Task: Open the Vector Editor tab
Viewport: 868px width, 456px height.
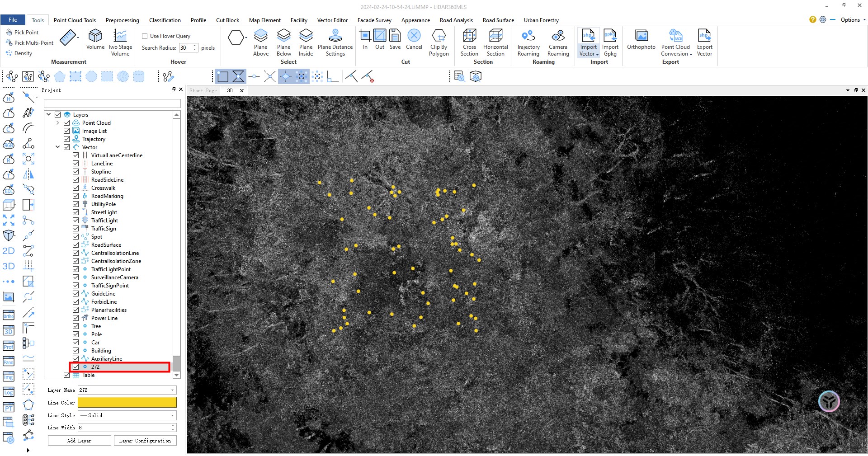Action: click(x=332, y=20)
